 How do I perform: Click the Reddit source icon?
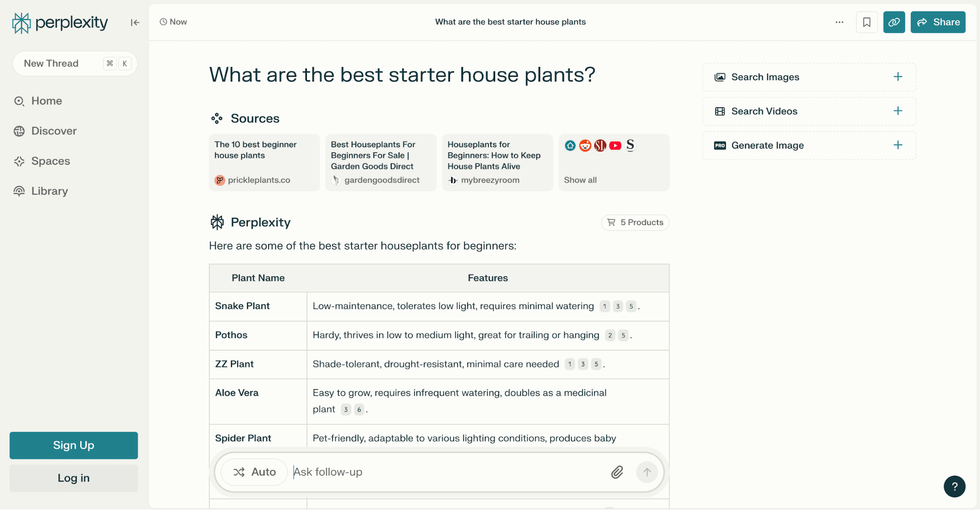pos(585,146)
